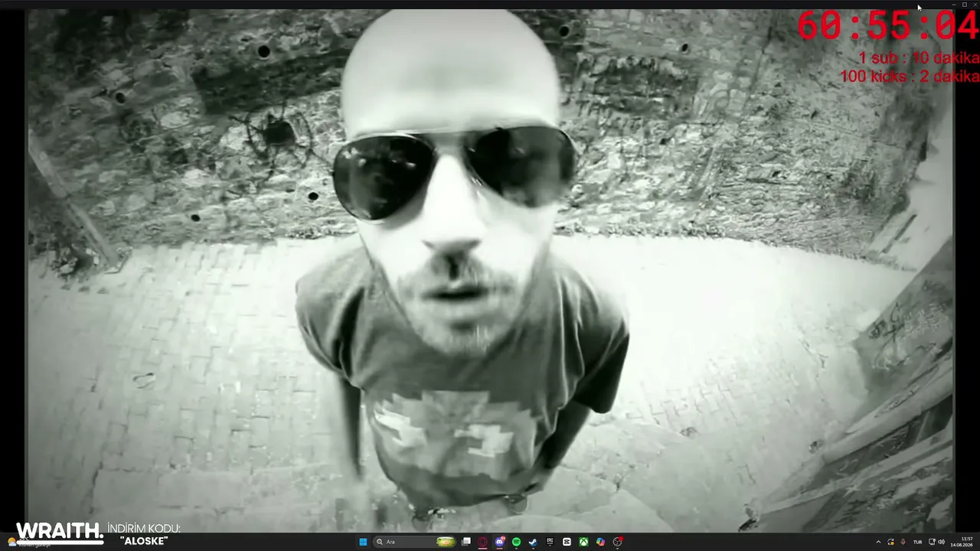Open Spotify from the taskbar
Viewport: 980px width, 551px height.
click(x=516, y=542)
